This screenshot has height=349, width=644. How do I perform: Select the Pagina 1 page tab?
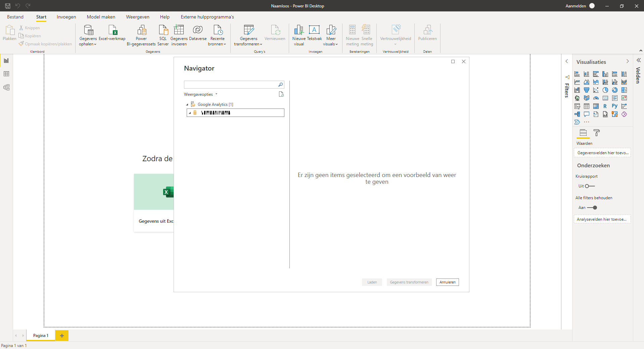[41, 336]
